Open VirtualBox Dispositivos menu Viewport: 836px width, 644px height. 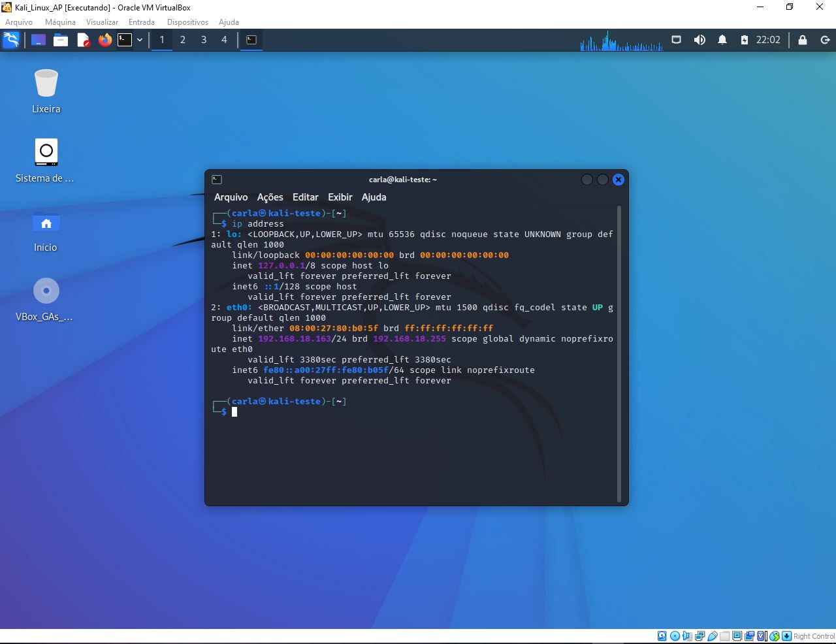coord(187,22)
